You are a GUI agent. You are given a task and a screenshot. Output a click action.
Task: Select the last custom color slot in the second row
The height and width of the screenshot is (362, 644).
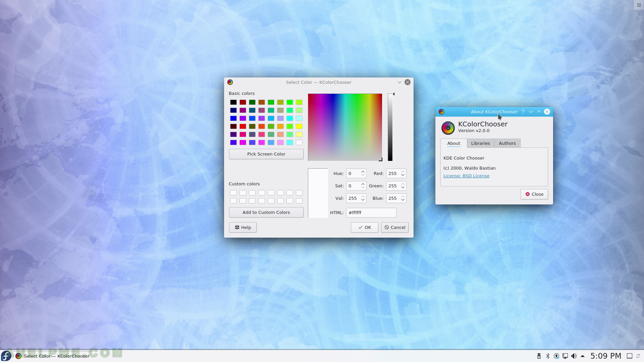pos(299,201)
